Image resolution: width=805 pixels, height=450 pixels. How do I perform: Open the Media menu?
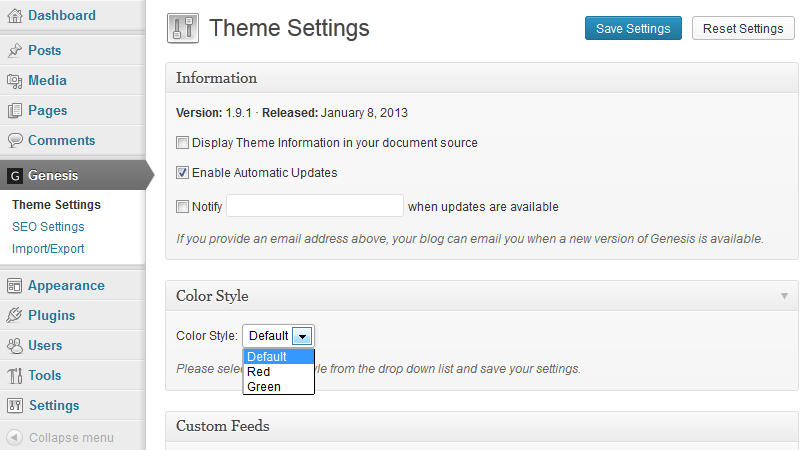(72, 81)
